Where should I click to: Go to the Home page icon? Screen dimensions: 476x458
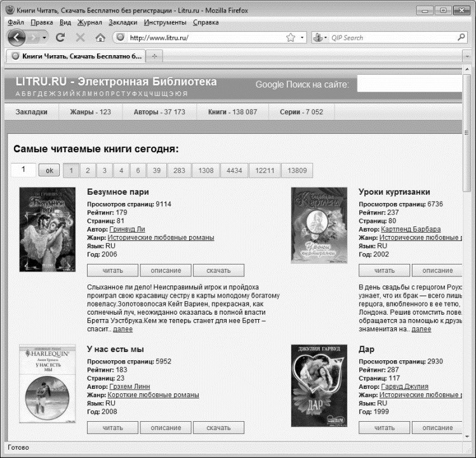pyautogui.click(x=100, y=37)
